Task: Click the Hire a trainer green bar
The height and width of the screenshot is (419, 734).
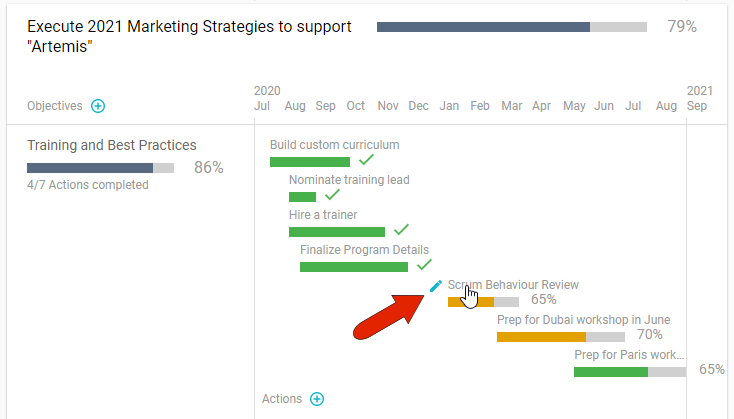Action: (x=337, y=232)
